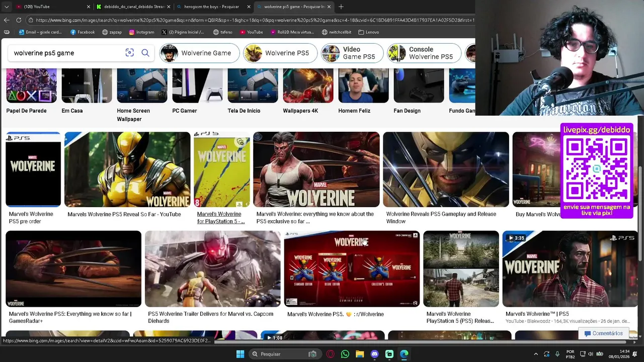Select the Wolverine PS5 suggestion chip
This screenshot has height=362, width=644.
[x=280, y=53]
